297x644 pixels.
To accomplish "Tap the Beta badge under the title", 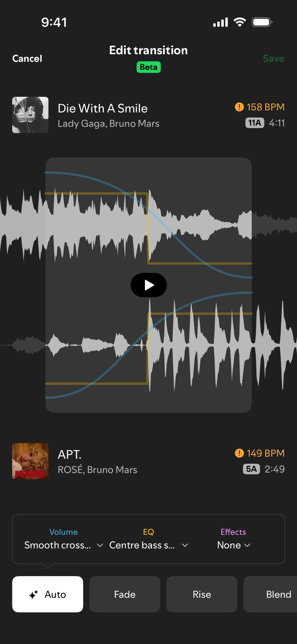I will pyautogui.click(x=148, y=67).
